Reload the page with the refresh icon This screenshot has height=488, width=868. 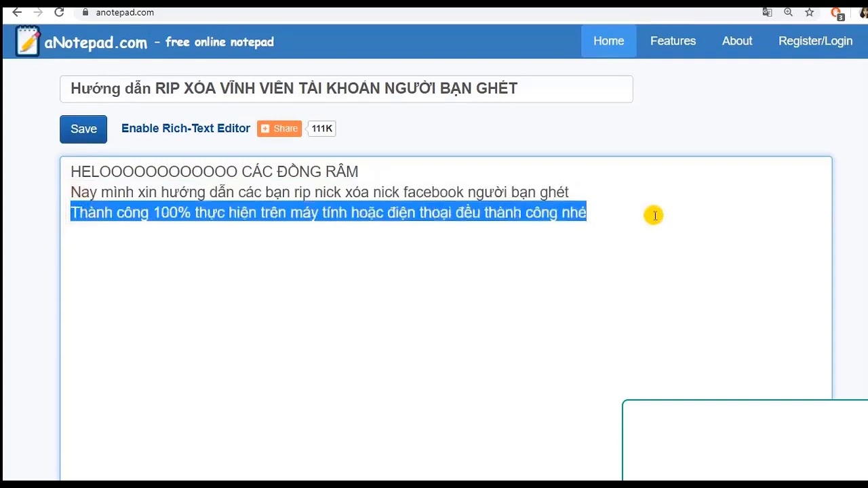(59, 12)
